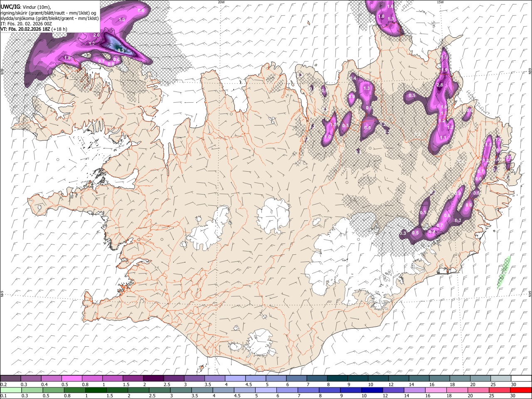The image size is (532, 399).
Task: Click the 2.8 snowfall value label
Action: (440, 85)
